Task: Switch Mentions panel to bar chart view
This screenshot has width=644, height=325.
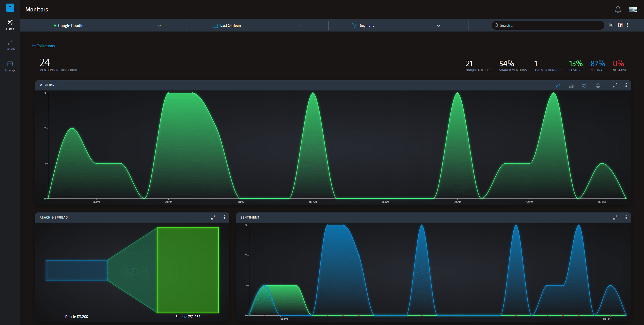Action: pos(571,86)
